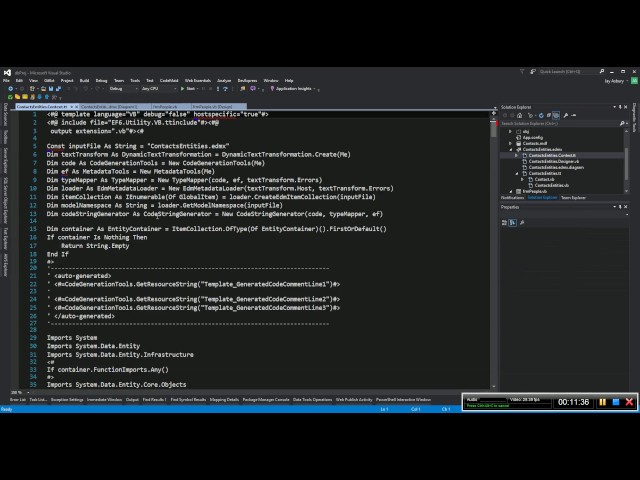Switch to the Notifications panel tab
The width and height of the screenshot is (640, 480).
pyautogui.click(x=512, y=198)
